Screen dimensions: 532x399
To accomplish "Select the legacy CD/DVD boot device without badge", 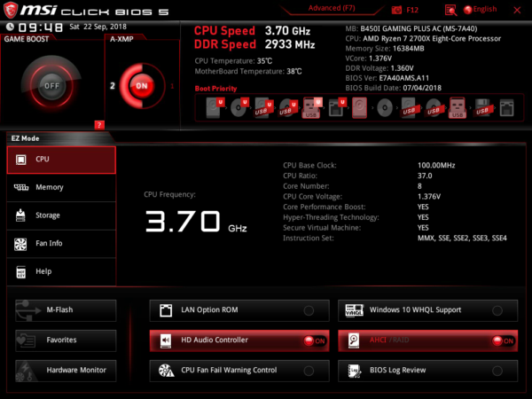I will tap(385, 108).
